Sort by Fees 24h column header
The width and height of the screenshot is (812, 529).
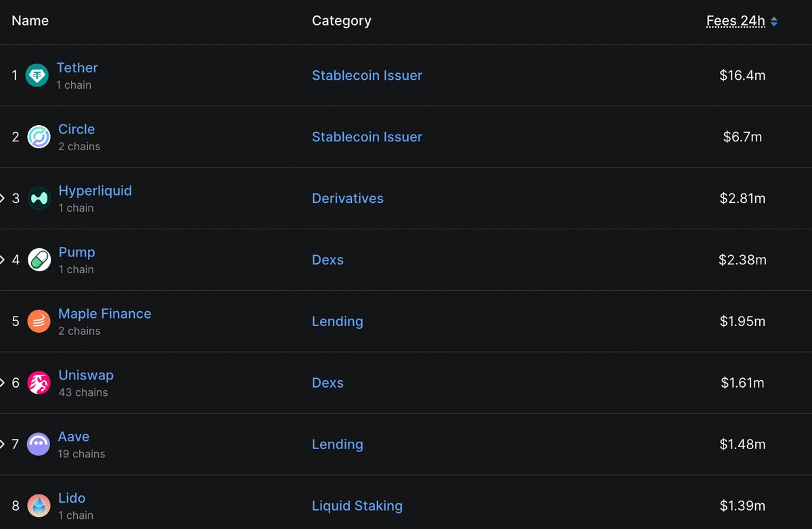point(736,21)
